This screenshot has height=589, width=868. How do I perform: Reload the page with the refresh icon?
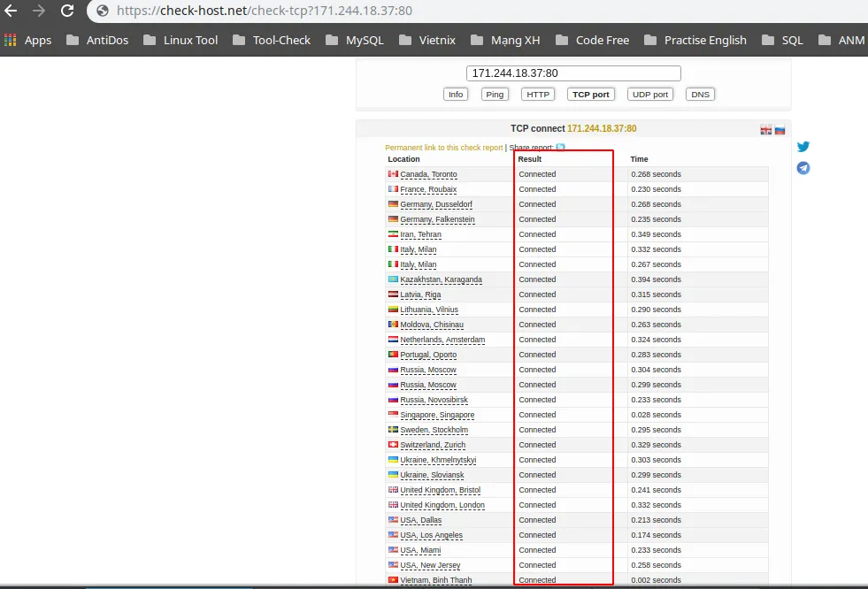tap(67, 11)
